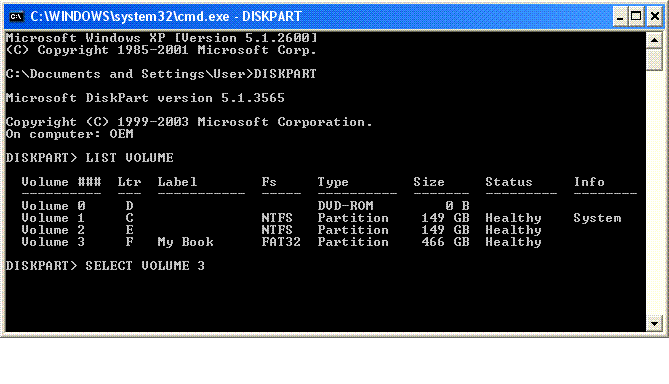Click drive letter 'F' of Volume 3
This screenshot has height=384, width=669.
point(129,242)
